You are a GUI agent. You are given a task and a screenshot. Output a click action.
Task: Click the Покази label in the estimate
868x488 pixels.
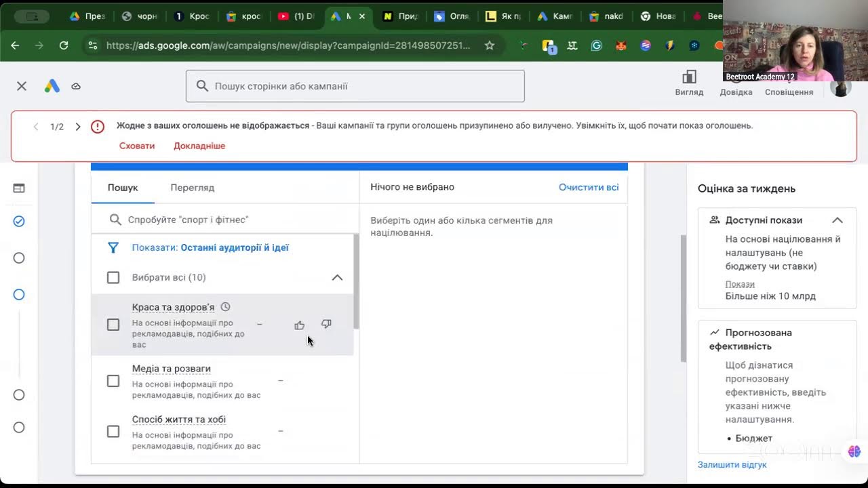pos(740,284)
